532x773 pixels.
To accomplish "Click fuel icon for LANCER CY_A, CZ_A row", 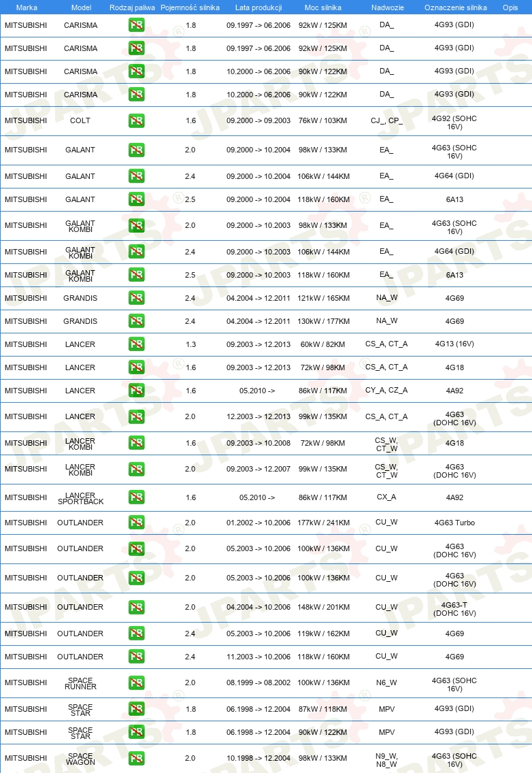I will [137, 391].
